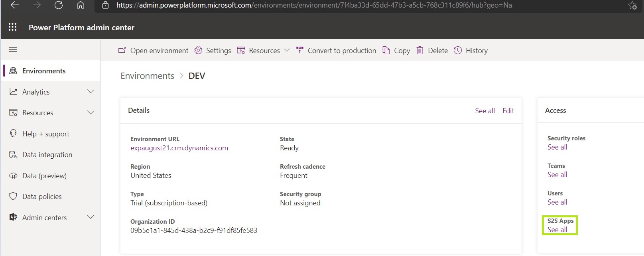Viewport: 644px width, 256px height.
Task: Click the Delete command label
Action: [x=438, y=51]
